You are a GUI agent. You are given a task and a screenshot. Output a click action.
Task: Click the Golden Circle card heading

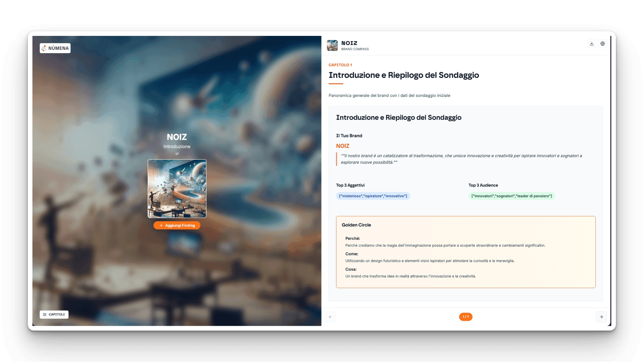click(x=356, y=225)
